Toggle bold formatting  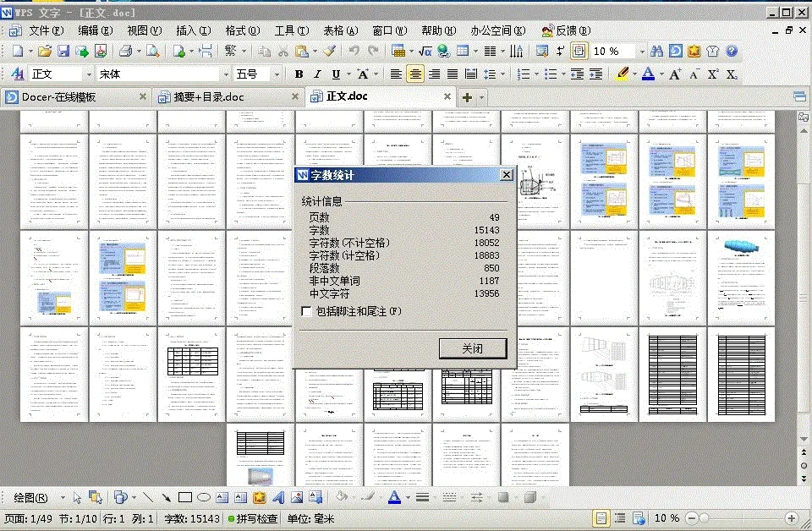299,74
